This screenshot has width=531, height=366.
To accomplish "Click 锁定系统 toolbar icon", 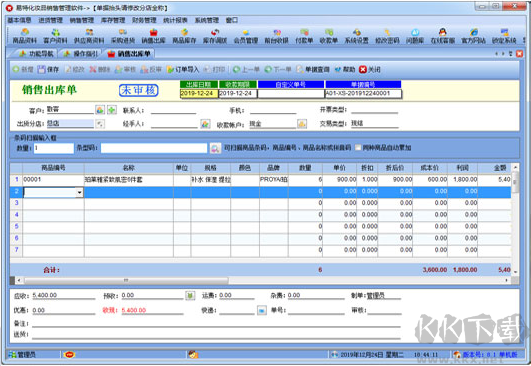I will point(504,36).
